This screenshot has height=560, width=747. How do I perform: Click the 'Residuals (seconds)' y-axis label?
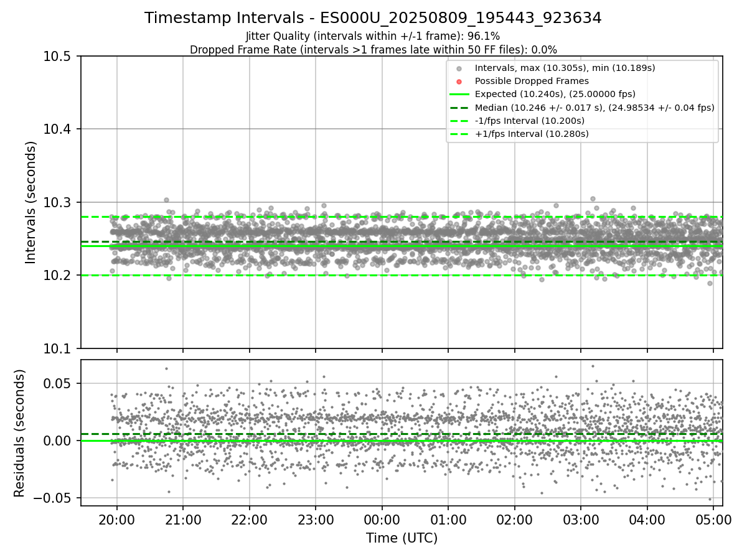coord(19,433)
